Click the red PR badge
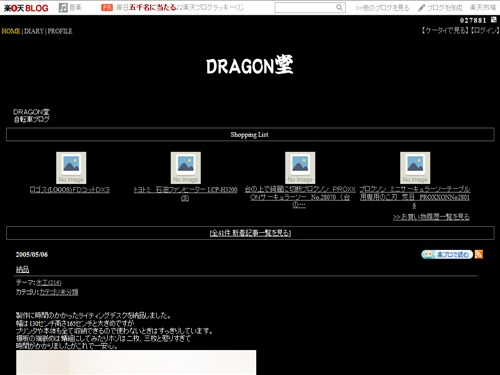The image size is (500, 375). pos(107,8)
